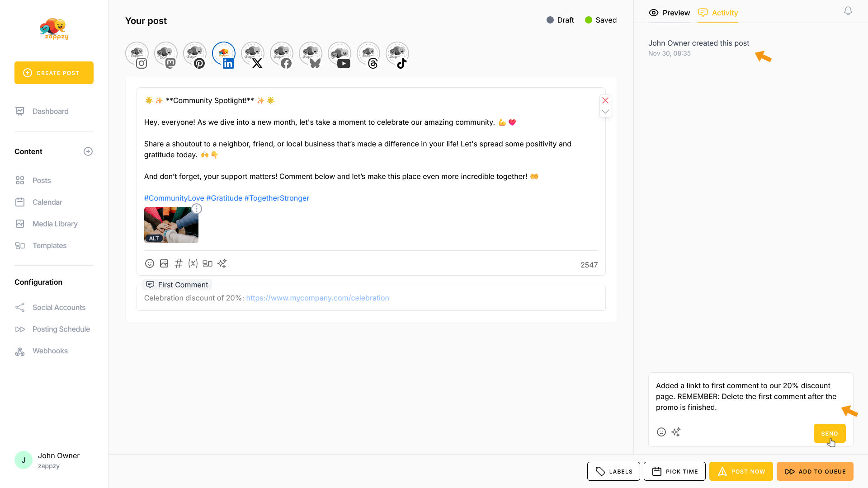Screen dimensions: 868x488
Task: Open the hashtag picker in the post toolbar
Action: tap(179, 263)
